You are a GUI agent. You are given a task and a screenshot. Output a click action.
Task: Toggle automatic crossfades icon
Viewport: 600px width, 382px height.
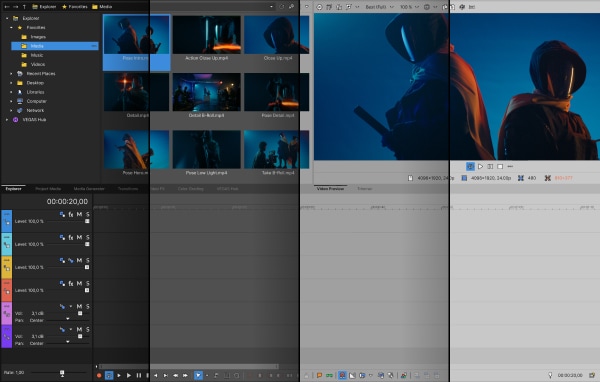coord(352,376)
